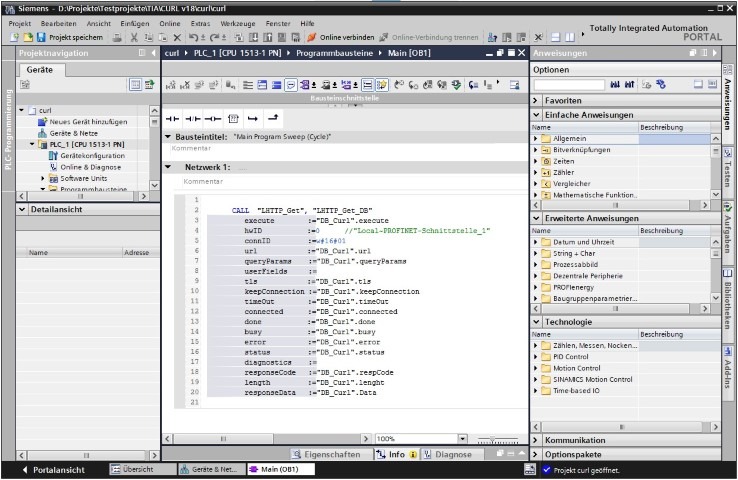The height and width of the screenshot is (480, 738).
Task: Expand the Kommunikation section
Action: [x=536, y=440]
